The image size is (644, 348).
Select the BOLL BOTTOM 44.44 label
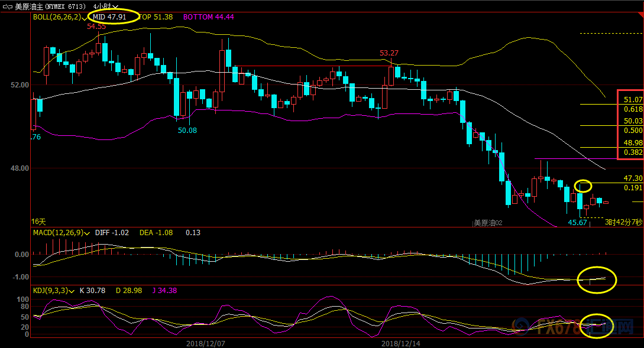[x=208, y=17]
